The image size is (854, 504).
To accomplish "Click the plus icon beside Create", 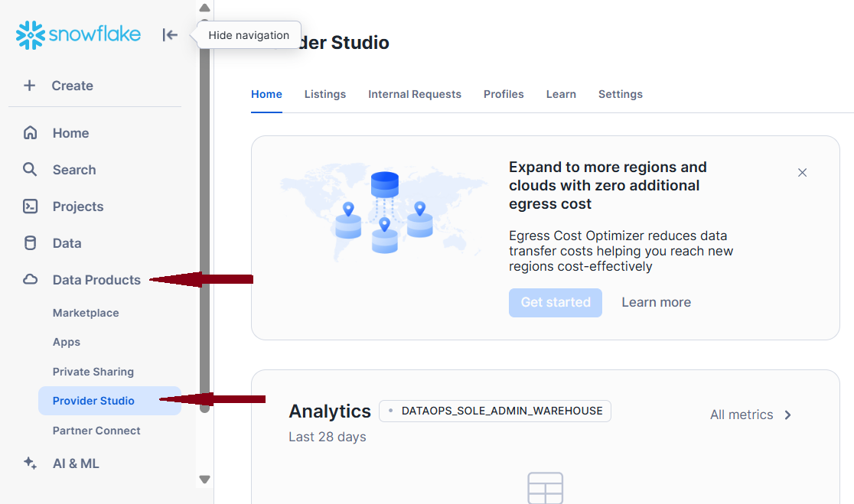I will pyautogui.click(x=29, y=86).
